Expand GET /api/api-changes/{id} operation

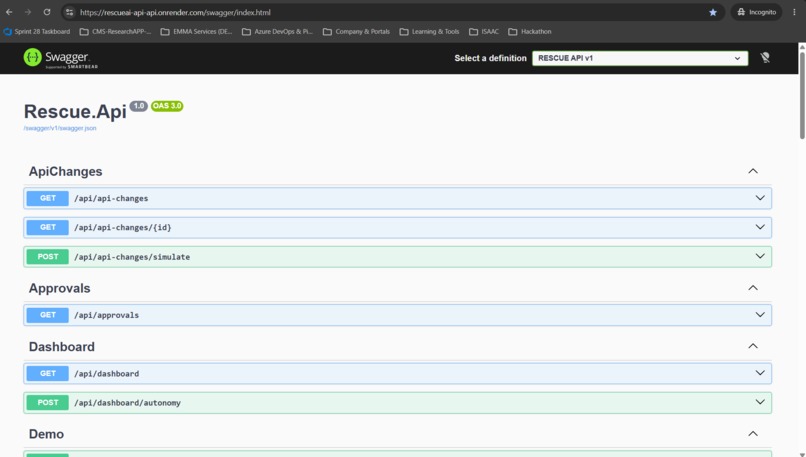click(397, 227)
